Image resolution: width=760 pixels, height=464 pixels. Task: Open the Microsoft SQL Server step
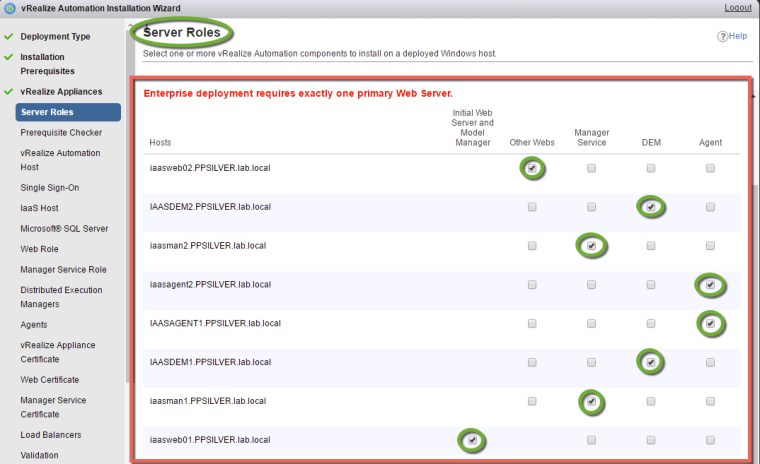coord(64,228)
